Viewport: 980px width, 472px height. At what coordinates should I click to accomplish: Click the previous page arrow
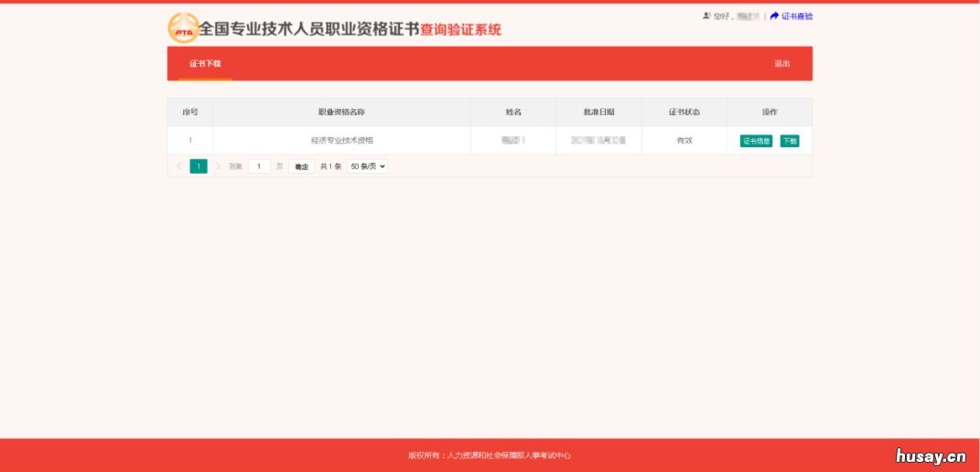point(179,166)
